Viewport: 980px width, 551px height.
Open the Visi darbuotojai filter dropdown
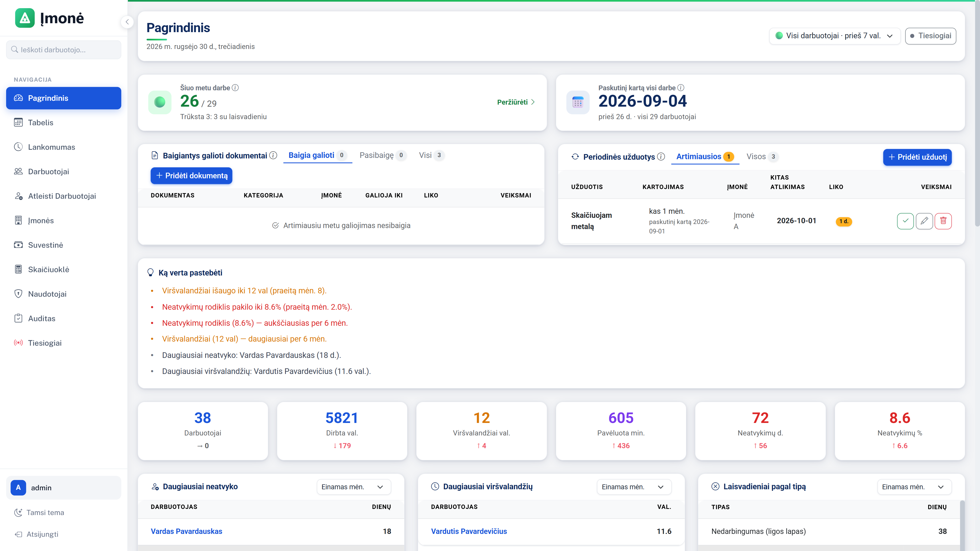[834, 36]
